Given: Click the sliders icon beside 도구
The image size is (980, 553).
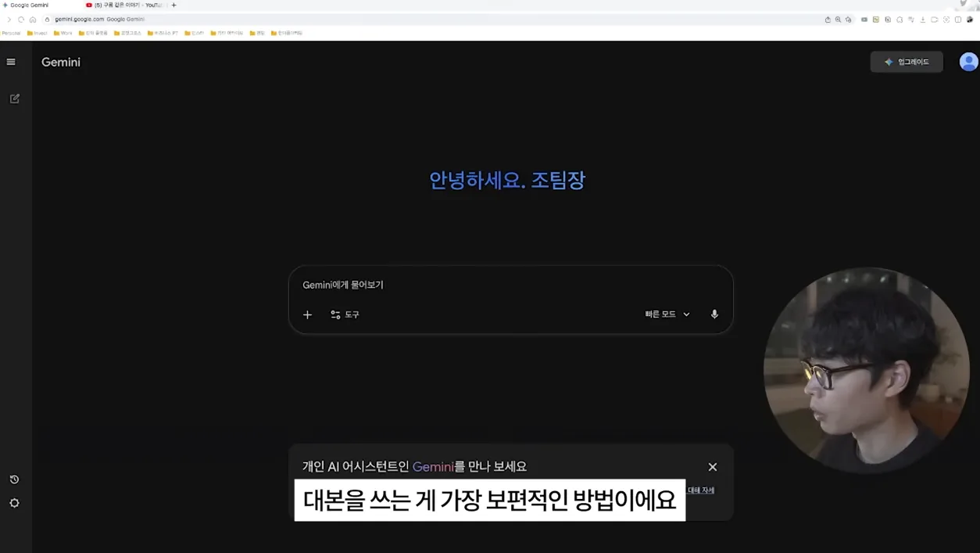Looking at the screenshot, I should (x=335, y=314).
